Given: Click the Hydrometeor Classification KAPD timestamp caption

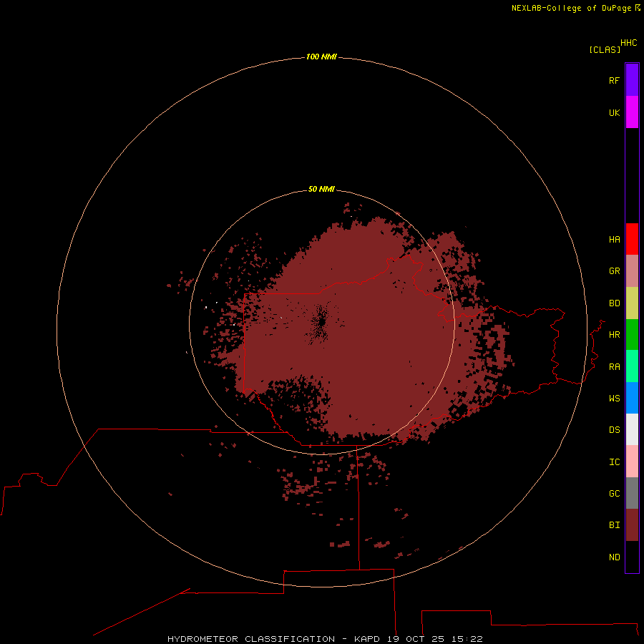Looking at the screenshot, I should tap(325, 639).
